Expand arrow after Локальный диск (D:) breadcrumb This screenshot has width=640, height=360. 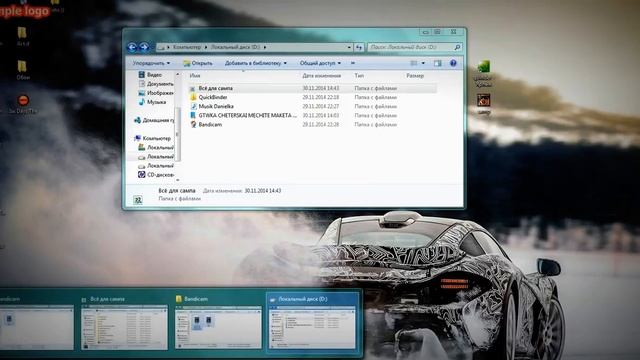pos(265,47)
